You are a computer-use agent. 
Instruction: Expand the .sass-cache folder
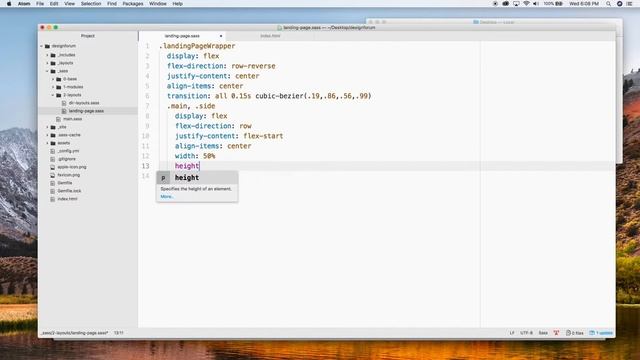pos(47,135)
